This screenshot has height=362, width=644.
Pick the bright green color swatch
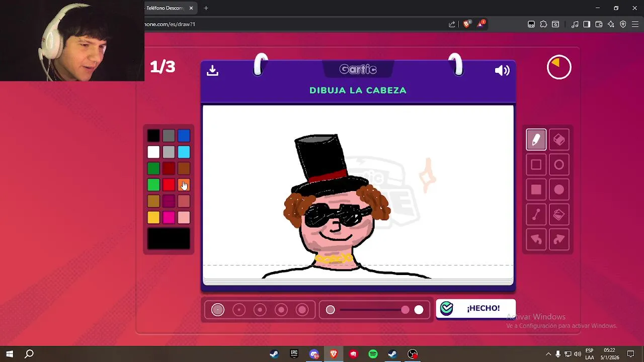pos(153,185)
